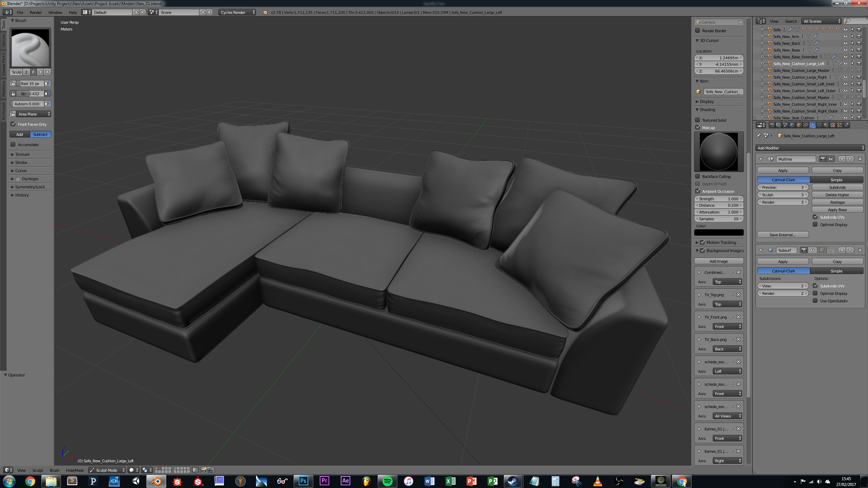Toggle Backface Culling in the Shading panel
The width and height of the screenshot is (868, 488).
tap(698, 176)
